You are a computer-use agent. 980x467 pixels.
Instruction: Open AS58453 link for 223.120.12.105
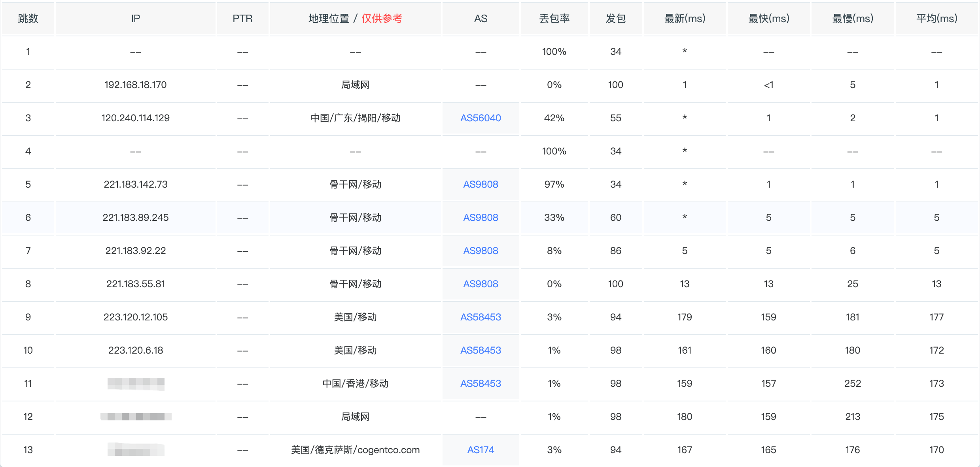481,317
